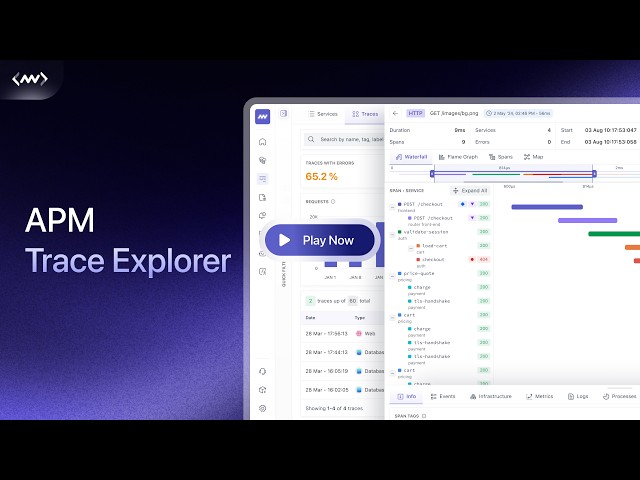Screen dimensions: 640x480
Task: Open the Info tab in the bottom panel
Action: click(x=407, y=396)
